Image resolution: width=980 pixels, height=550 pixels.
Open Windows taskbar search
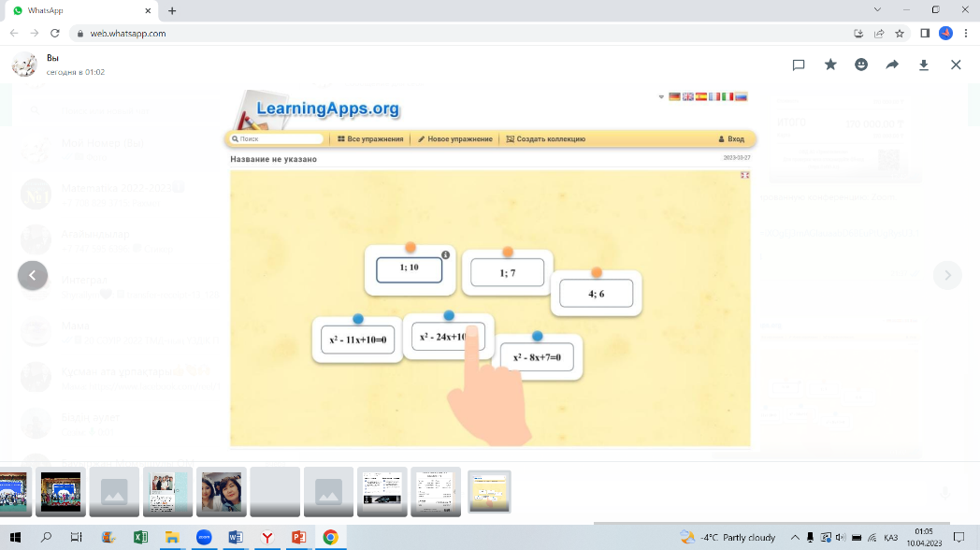pos(46,538)
